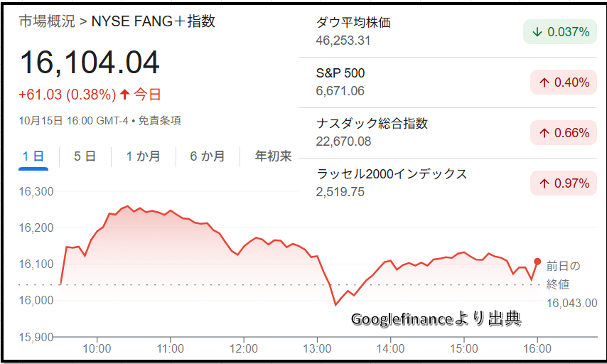607x364 pixels.
Task: Click the S&P 500 red up-arrow badge
Action: [564, 82]
